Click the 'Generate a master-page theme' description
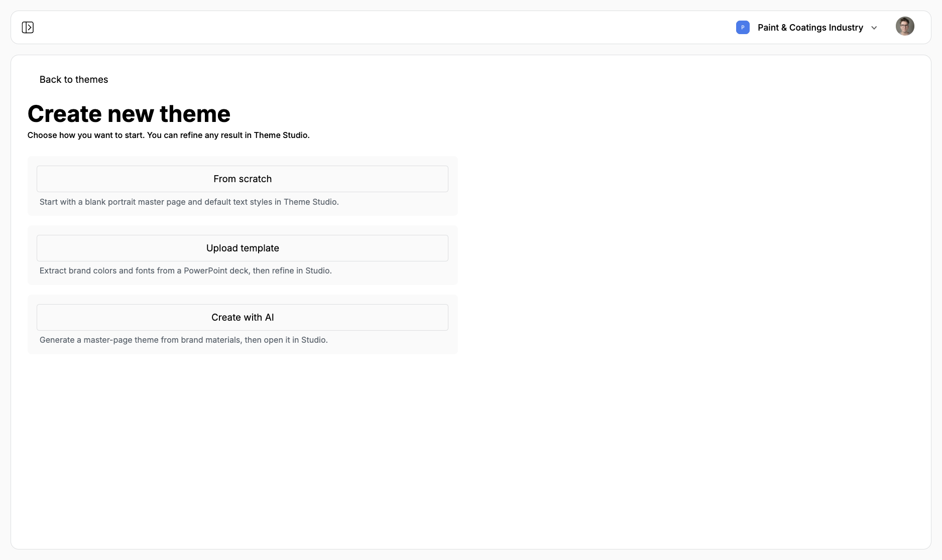Image resolution: width=942 pixels, height=560 pixels. click(184, 340)
